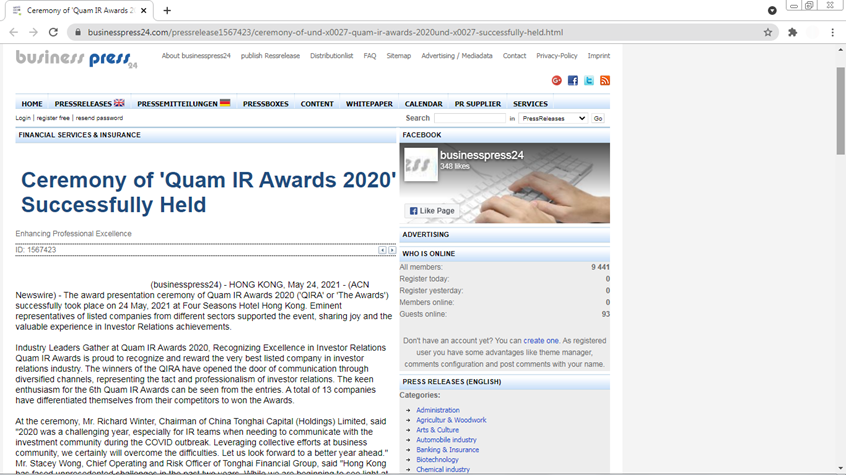Click the RSS feed icon

[x=605, y=80]
